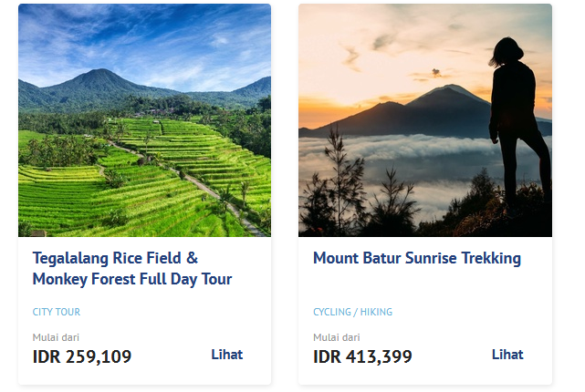This screenshot has height=392, width=585.
Task: Click the IDR 413,399 price
Action: click(x=362, y=356)
